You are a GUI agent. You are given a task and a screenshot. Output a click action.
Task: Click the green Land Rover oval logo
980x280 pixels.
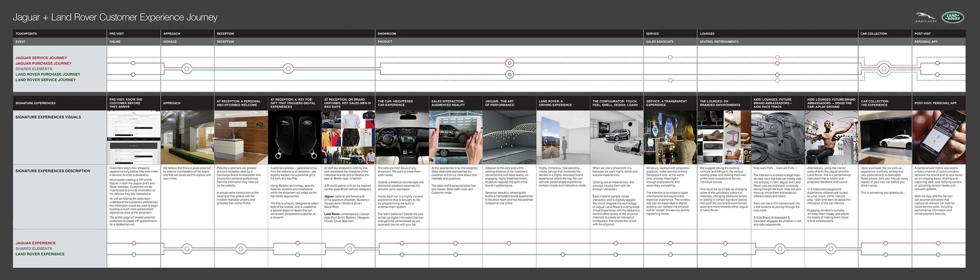point(953,17)
